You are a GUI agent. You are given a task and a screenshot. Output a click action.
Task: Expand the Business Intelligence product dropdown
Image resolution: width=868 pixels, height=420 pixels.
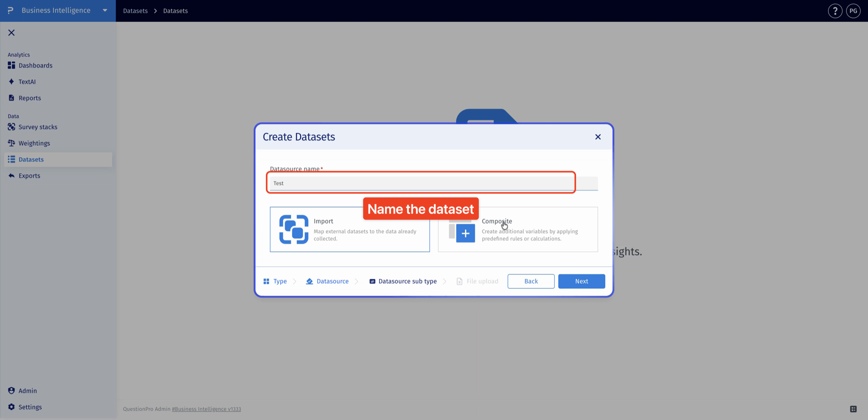[105, 11]
